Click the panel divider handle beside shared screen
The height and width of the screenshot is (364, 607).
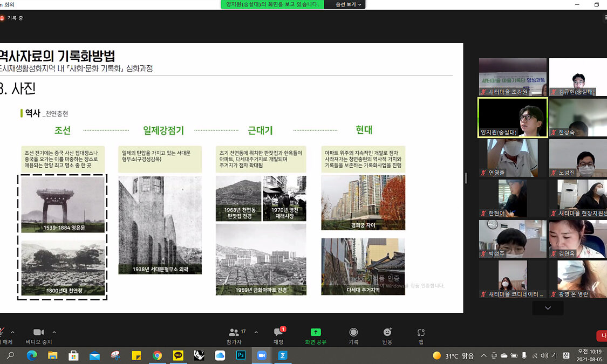pyautogui.click(x=466, y=178)
